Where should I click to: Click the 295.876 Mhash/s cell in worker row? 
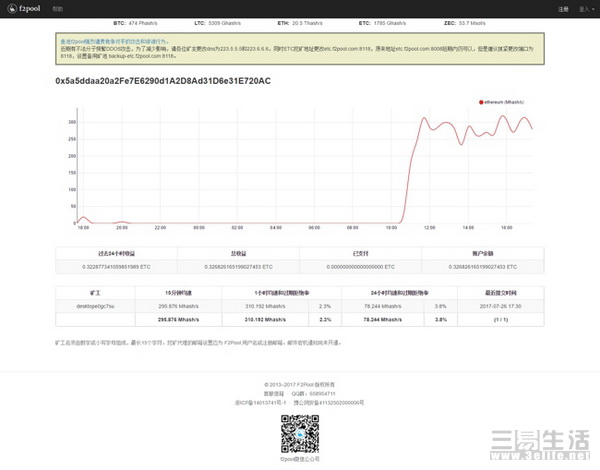(178, 306)
